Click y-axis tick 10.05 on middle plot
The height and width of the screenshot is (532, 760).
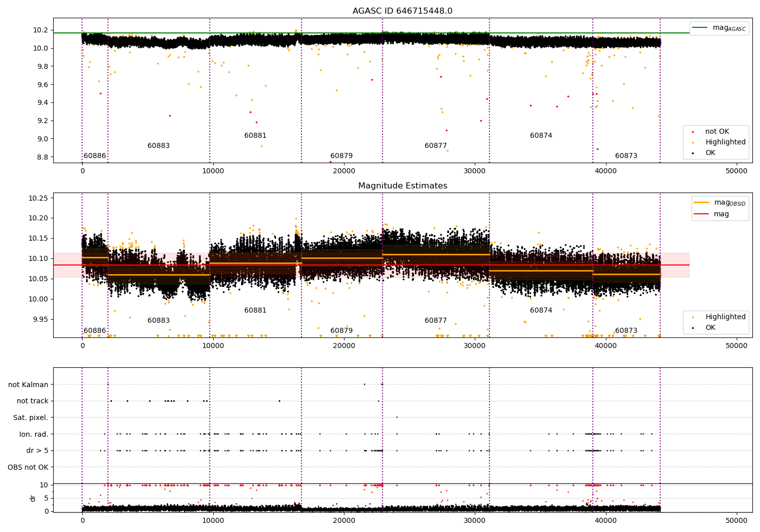click(39, 279)
